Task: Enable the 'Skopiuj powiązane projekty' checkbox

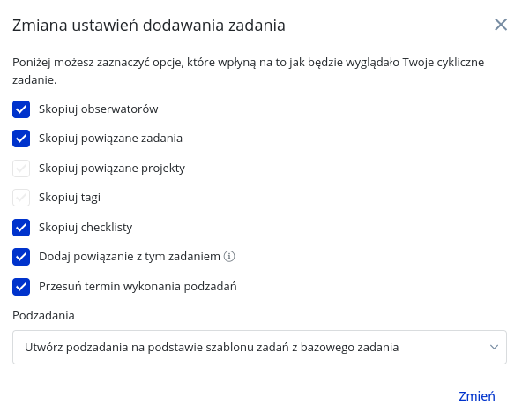Action: pyautogui.click(x=21, y=169)
